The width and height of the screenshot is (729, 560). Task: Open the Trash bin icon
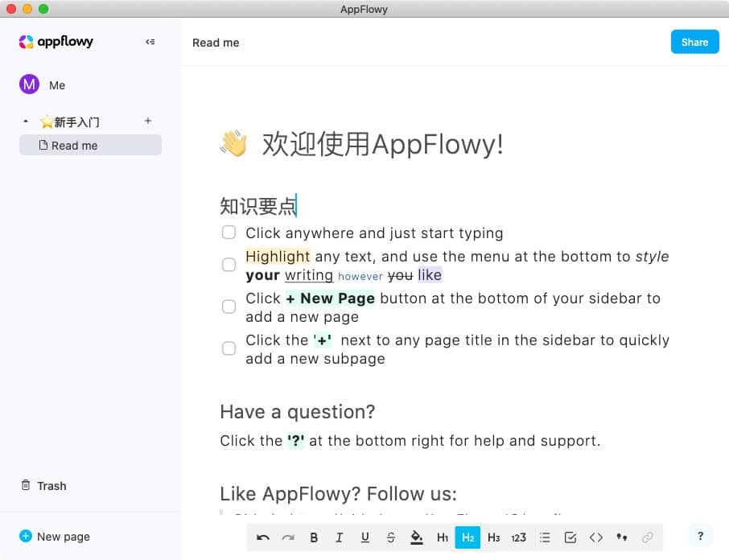(x=26, y=485)
